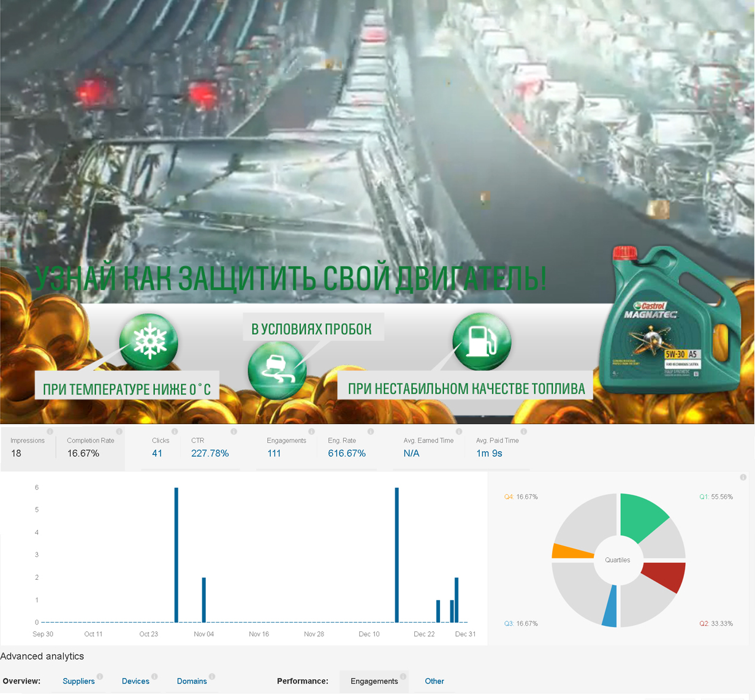
Task: Click the Eng. Rate value 616.67%
Action: click(x=347, y=454)
